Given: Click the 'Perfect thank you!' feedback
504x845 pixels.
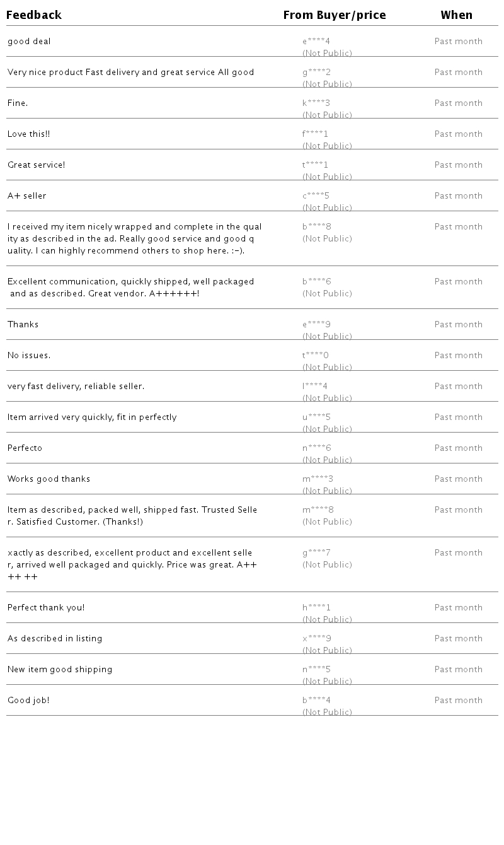Looking at the screenshot, I should (x=46, y=608).
